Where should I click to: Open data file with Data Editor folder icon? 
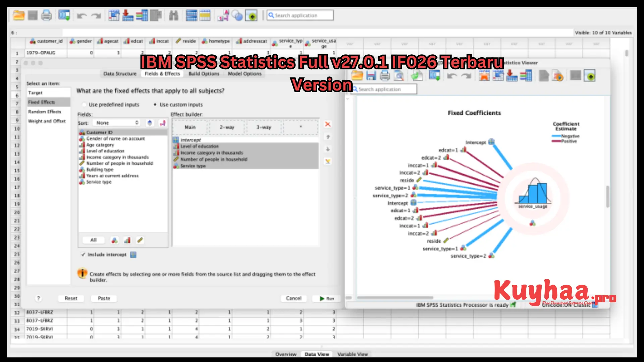(x=18, y=15)
